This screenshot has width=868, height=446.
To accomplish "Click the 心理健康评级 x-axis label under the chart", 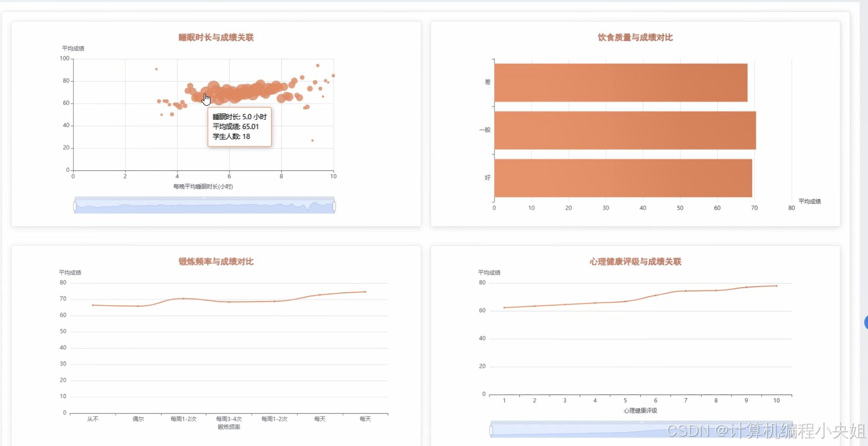I will [640, 410].
